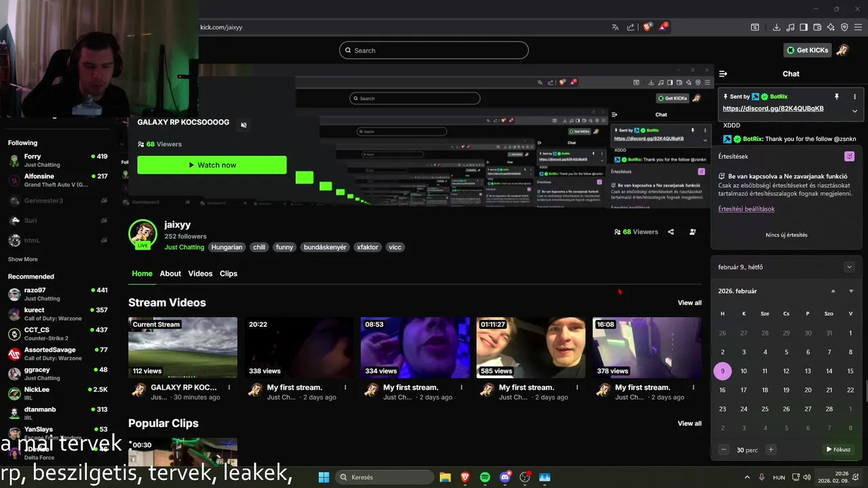Screen dimensions: 868x488
Task: Open the browser hamburger menu
Action: point(857,27)
